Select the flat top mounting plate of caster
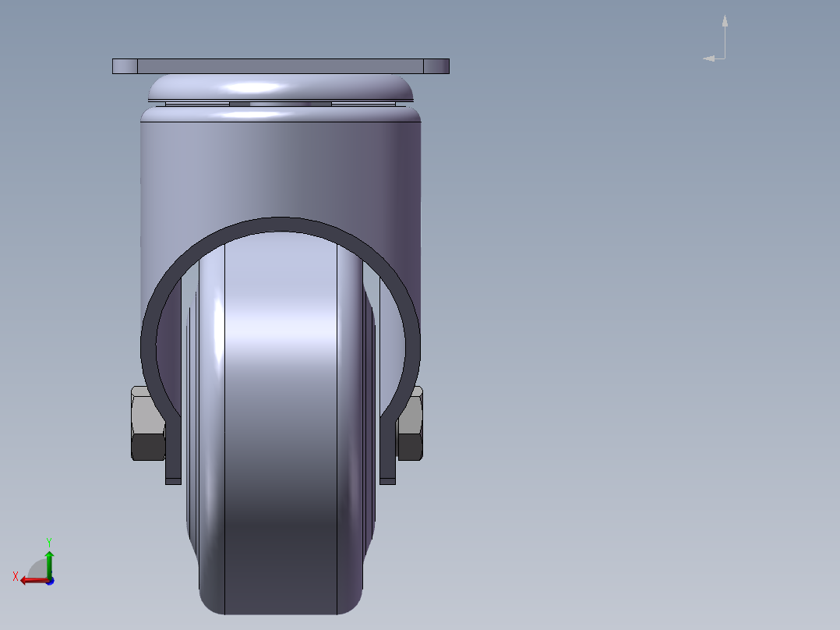Screen dimensions: 840x630 [281, 66]
